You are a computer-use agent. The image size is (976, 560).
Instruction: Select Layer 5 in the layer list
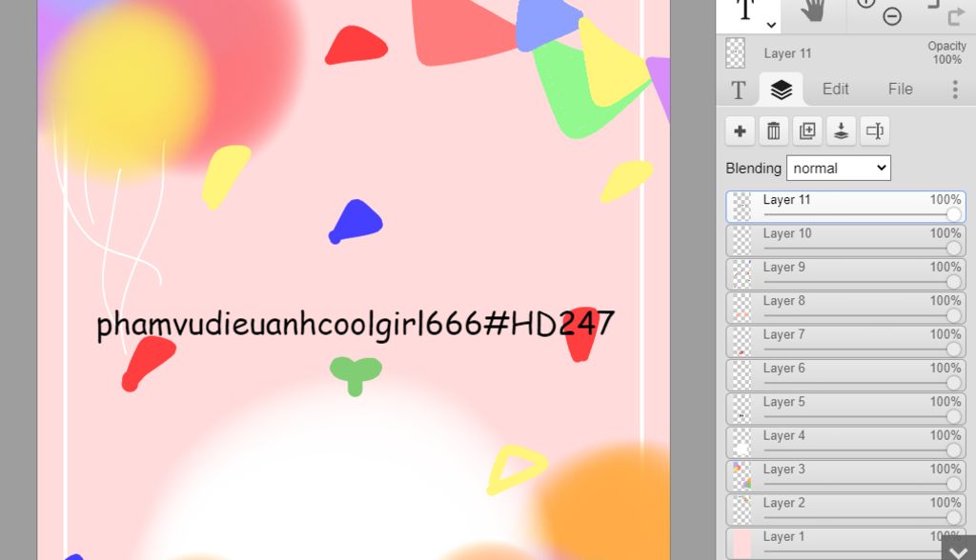coord(846,409)
